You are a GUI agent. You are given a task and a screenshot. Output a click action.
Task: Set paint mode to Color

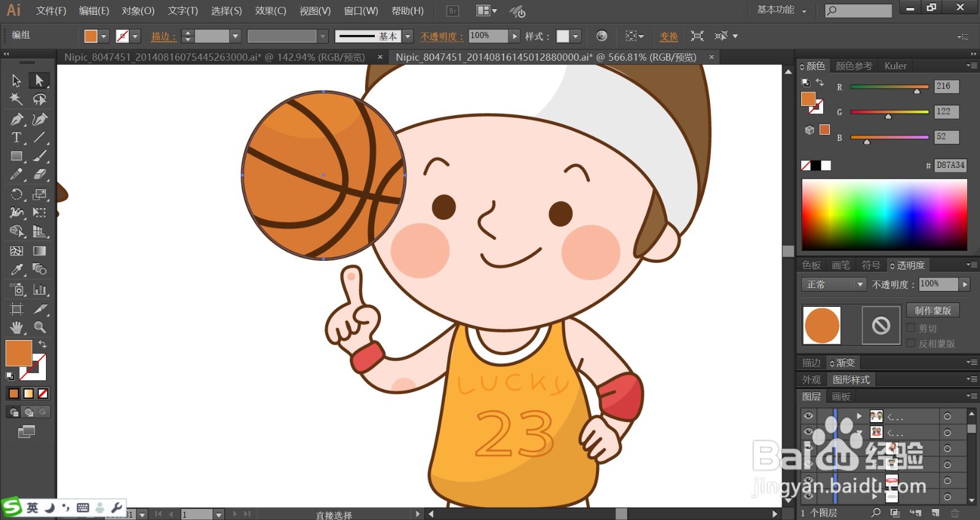point(13,393)
